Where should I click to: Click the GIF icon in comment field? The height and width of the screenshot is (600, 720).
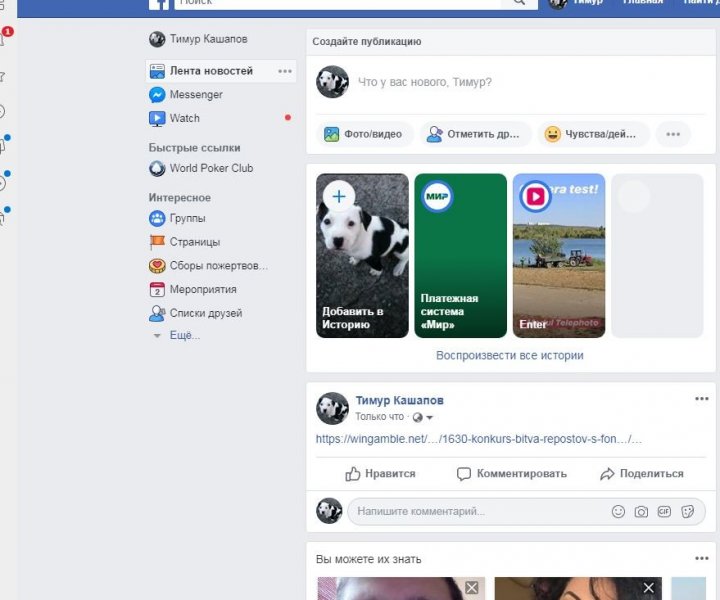(x=664, y=511)
